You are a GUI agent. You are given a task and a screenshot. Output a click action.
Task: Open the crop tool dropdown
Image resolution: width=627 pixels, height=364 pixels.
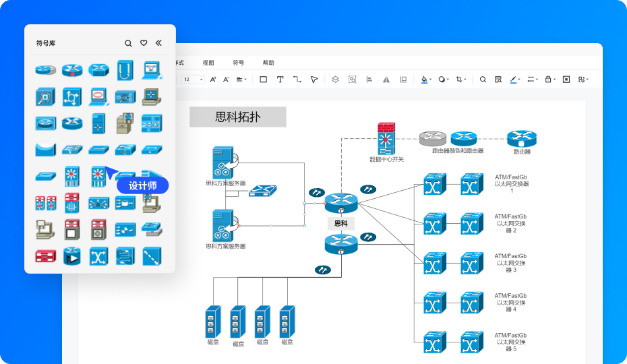tap(461, 80)
